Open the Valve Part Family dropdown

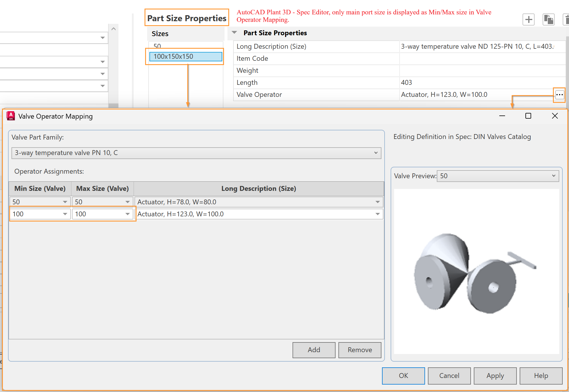[x=196, y=153]
